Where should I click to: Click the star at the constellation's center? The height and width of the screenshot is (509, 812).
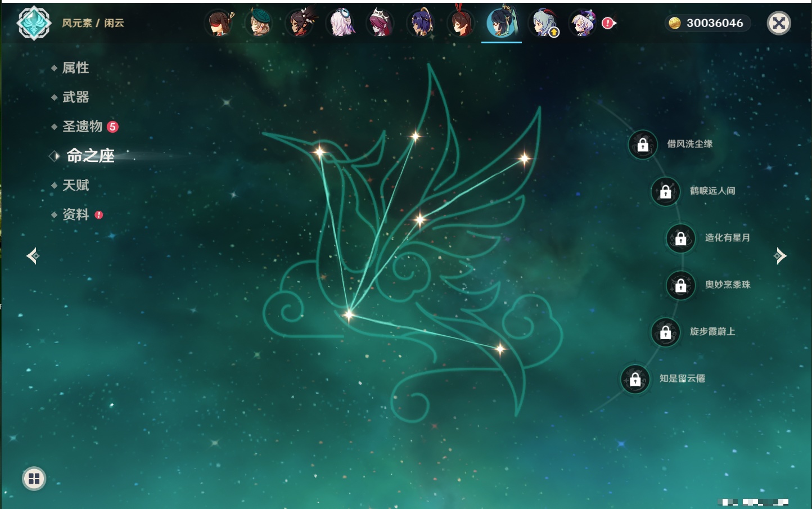(419, 219)
